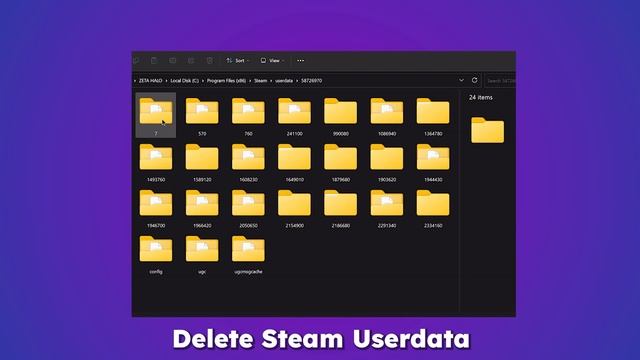Go to userdata in the breadcrumb
Image resolution: width=640 pixels, height=360 pixels.
point(284,81)
